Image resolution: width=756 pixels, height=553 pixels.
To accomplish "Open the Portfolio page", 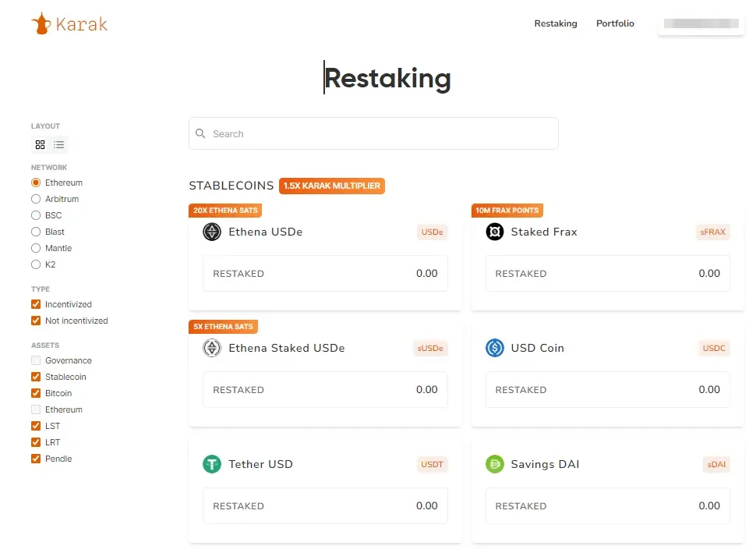I will [x=615, y=23].
